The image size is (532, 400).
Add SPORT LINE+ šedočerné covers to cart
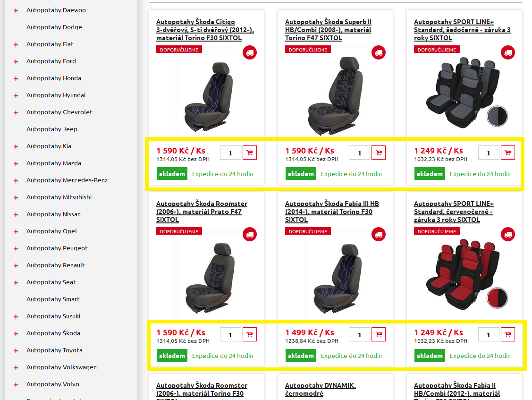(x=507, y=153)
